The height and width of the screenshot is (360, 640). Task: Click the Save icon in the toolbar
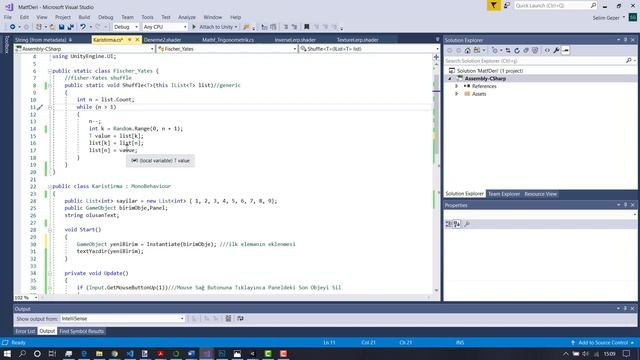pos(61,27)
